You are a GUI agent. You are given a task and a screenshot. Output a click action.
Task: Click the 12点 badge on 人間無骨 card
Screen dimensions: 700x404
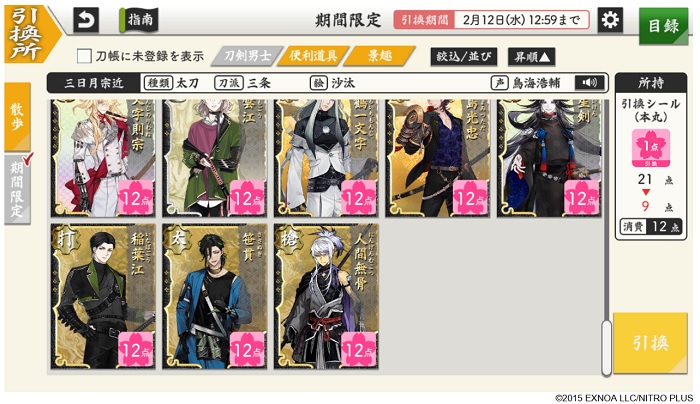tap(359, 350)
